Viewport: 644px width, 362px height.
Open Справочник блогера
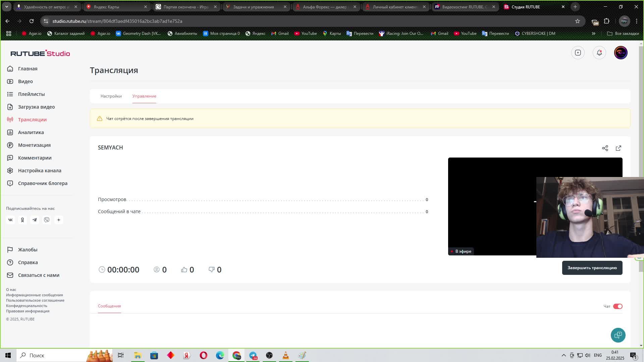click(x=38, y=183)
